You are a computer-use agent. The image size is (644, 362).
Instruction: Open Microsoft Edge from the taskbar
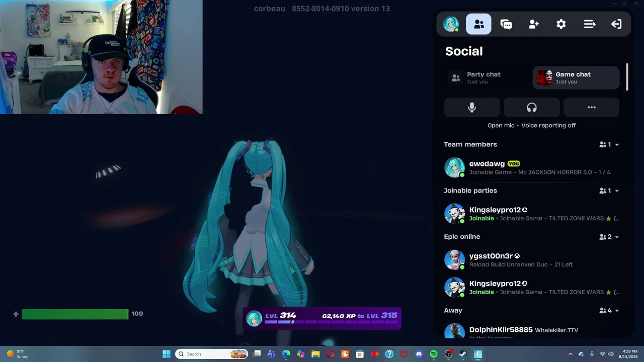286,354
